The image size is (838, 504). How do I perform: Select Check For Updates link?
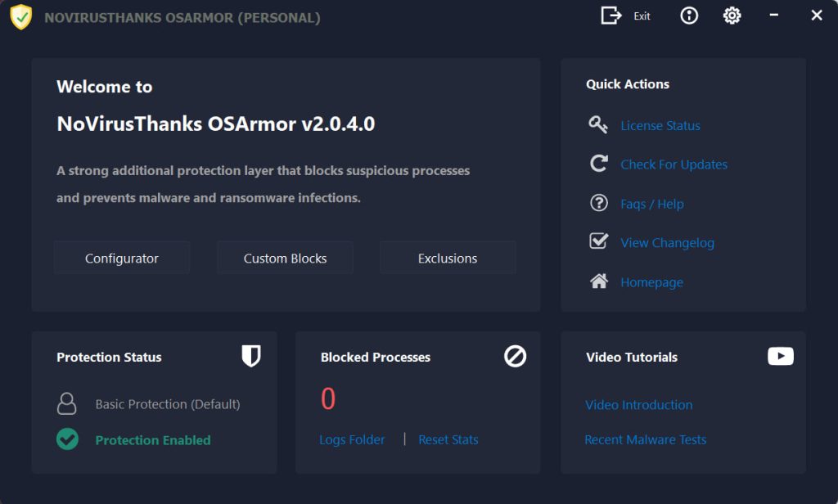point(674,164)
